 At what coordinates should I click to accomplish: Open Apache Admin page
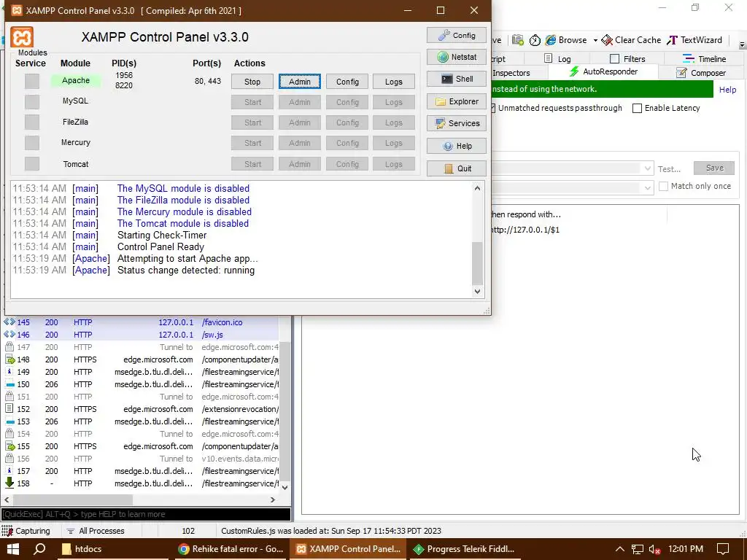coord(299,82)
